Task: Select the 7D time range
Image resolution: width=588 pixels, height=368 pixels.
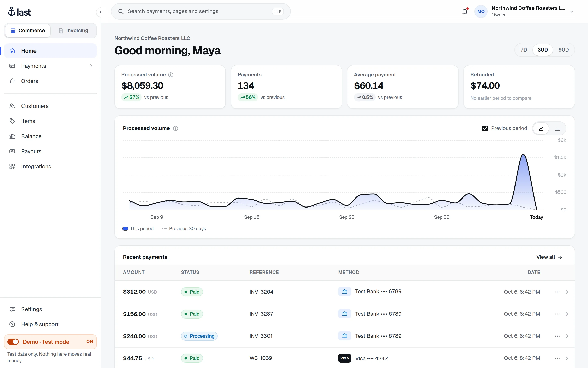Action: [524, 50]
